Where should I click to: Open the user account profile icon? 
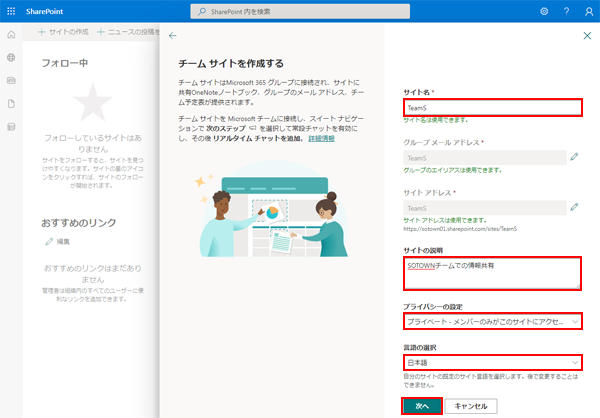click(589, 11)
